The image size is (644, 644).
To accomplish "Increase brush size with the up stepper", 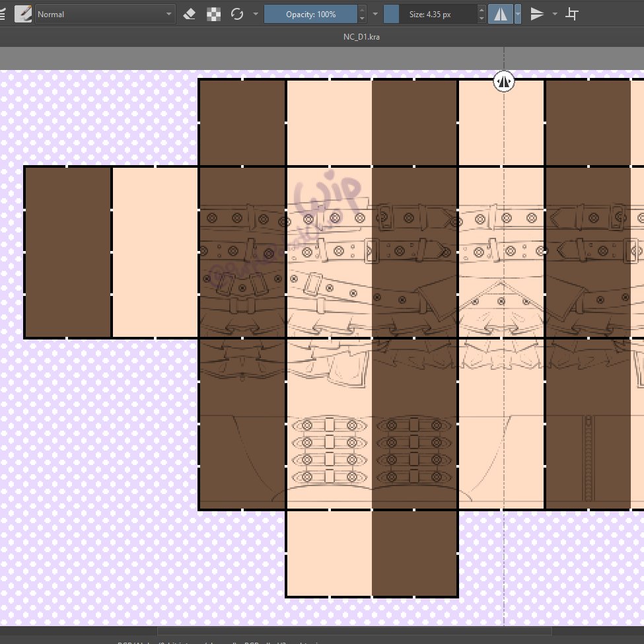I will pos(482,9).
